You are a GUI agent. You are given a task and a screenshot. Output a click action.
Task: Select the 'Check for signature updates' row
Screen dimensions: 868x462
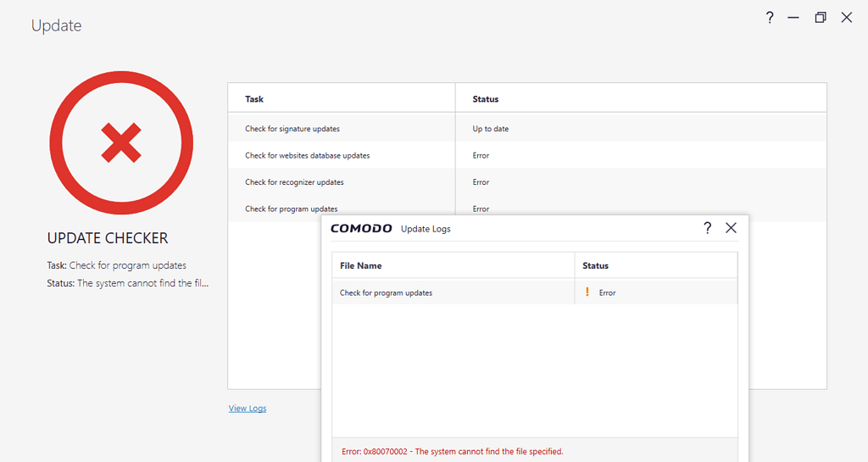click(x=292, y=129)
